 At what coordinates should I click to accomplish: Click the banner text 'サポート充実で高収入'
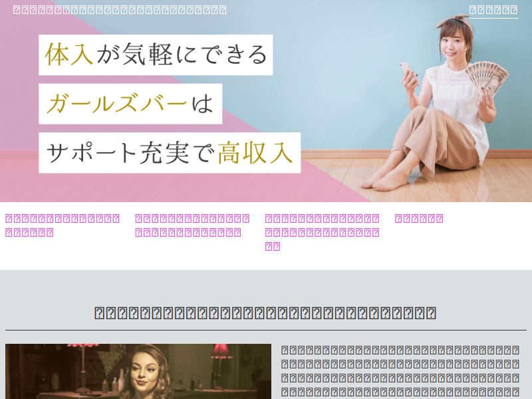[170, 153]
